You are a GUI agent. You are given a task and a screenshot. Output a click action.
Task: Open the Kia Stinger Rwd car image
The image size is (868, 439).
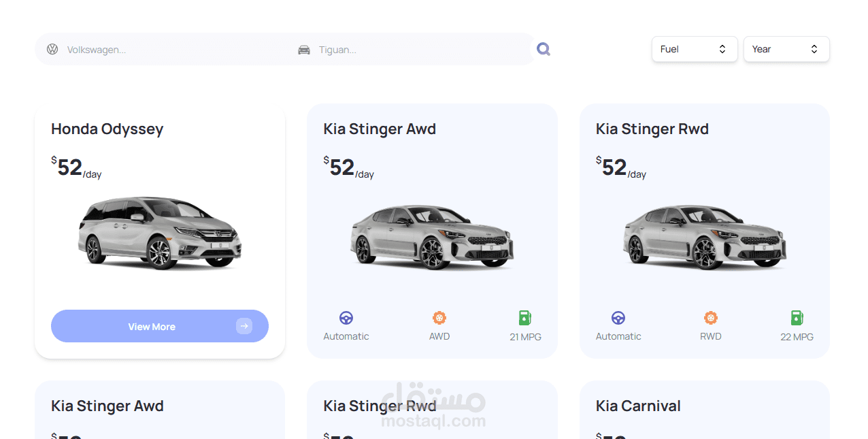[705, 237]
